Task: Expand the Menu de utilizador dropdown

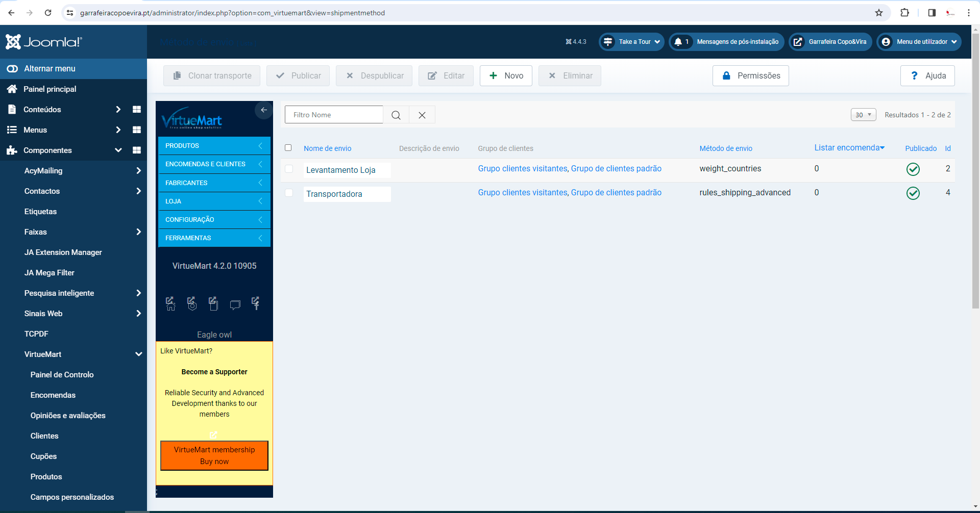Action: [x=919, y=42]
